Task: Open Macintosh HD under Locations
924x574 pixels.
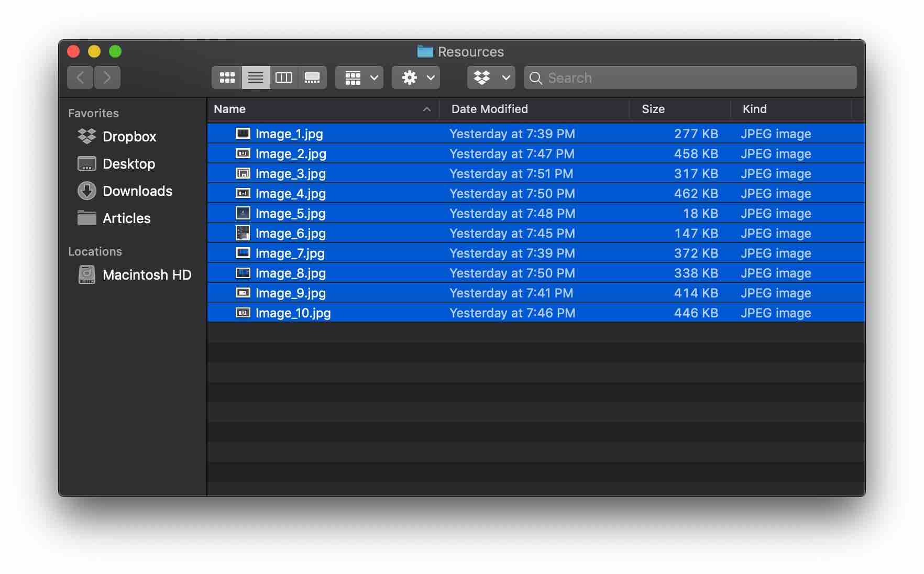Action: (x=134, y=274)
